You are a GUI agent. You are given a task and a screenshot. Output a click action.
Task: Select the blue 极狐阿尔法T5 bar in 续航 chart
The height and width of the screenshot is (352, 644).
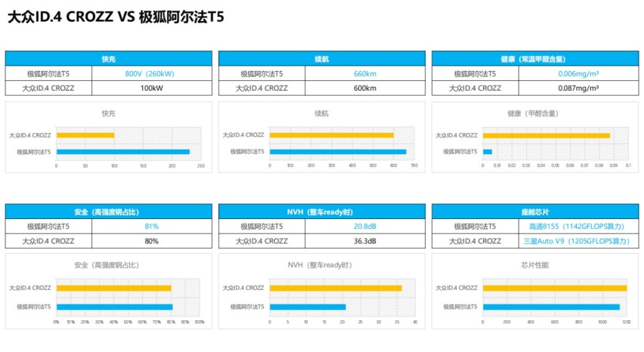pyautogui.click(x=338, y=152)
